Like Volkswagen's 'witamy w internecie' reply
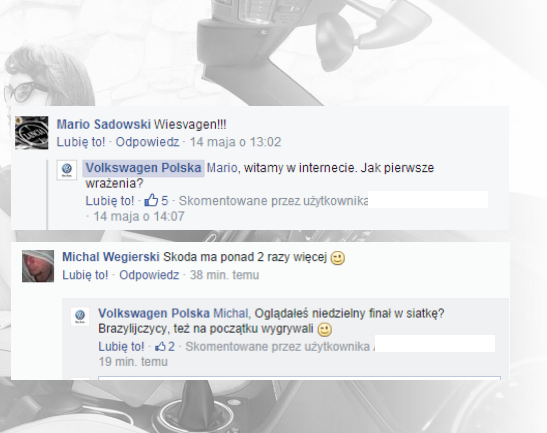The width and height of the screenshot is (547, 433). tap(110, 201)
